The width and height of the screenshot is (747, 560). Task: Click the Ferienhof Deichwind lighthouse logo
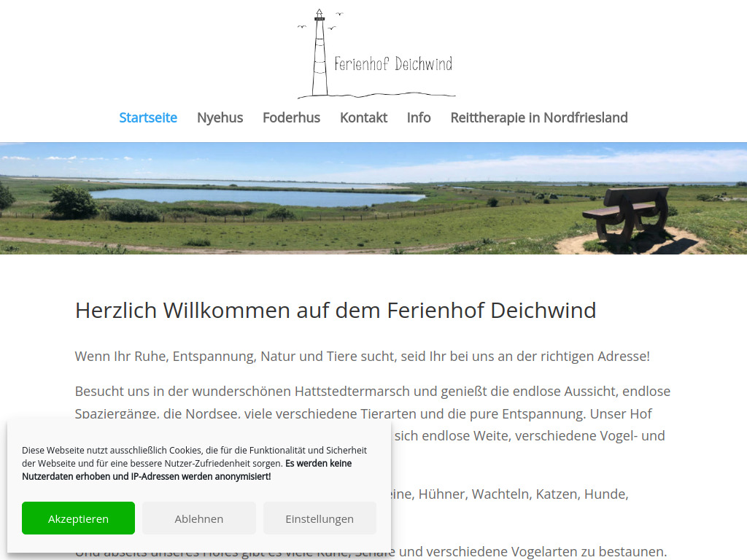tap(318, 51)
